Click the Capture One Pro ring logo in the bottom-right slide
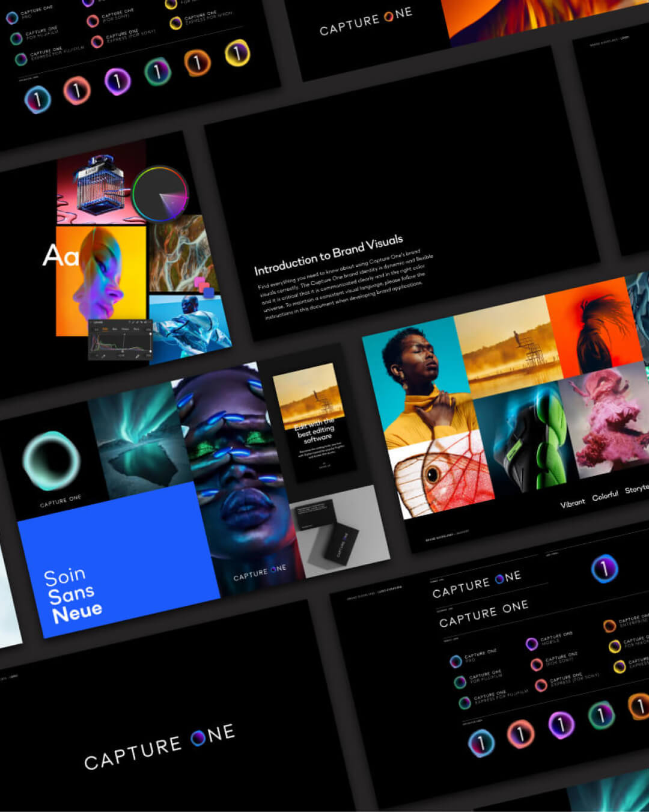The image size is (649, 812). pos(456,662)
